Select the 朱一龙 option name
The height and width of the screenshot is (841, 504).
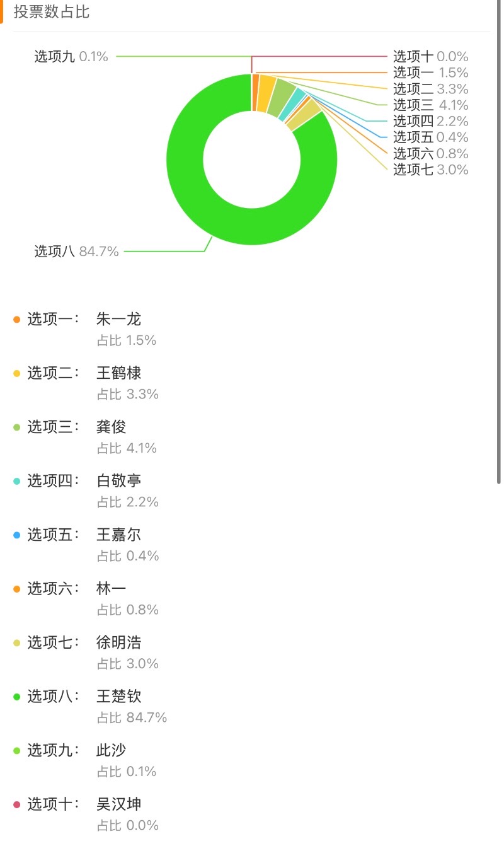[119, 320]
